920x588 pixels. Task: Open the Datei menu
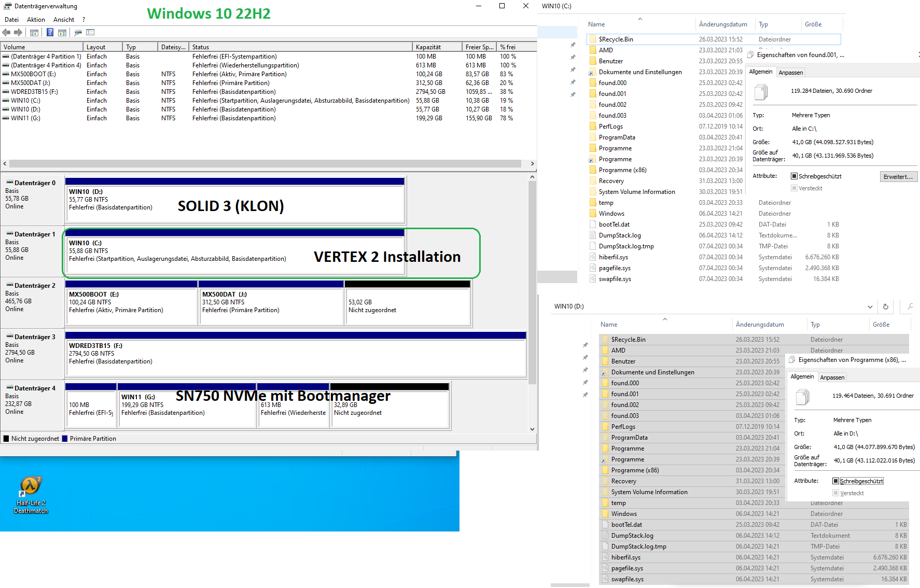(x=11, y=20)
